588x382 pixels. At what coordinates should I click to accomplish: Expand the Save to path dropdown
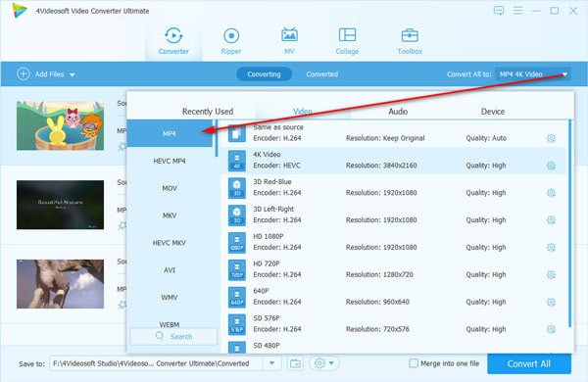click(271, 363)
